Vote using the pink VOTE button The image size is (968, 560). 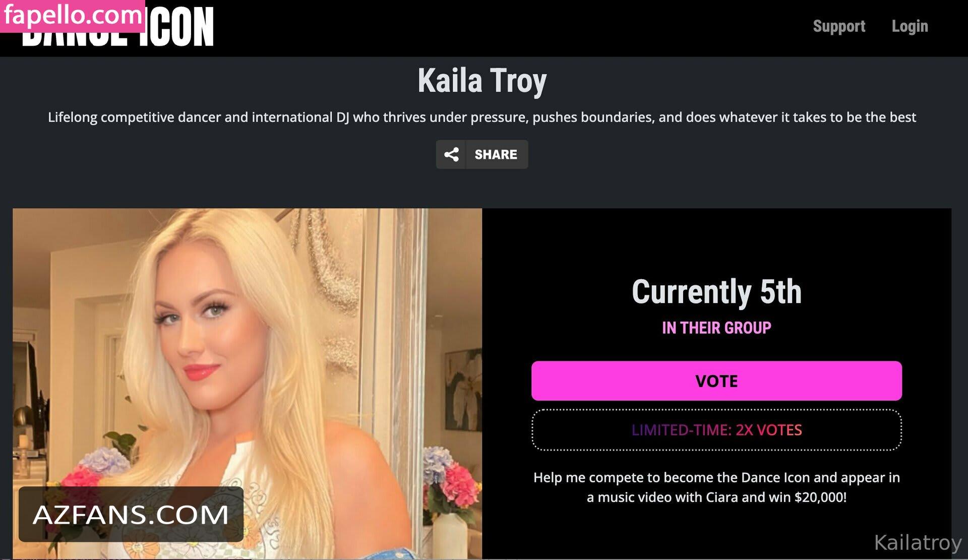click(716, 381)
